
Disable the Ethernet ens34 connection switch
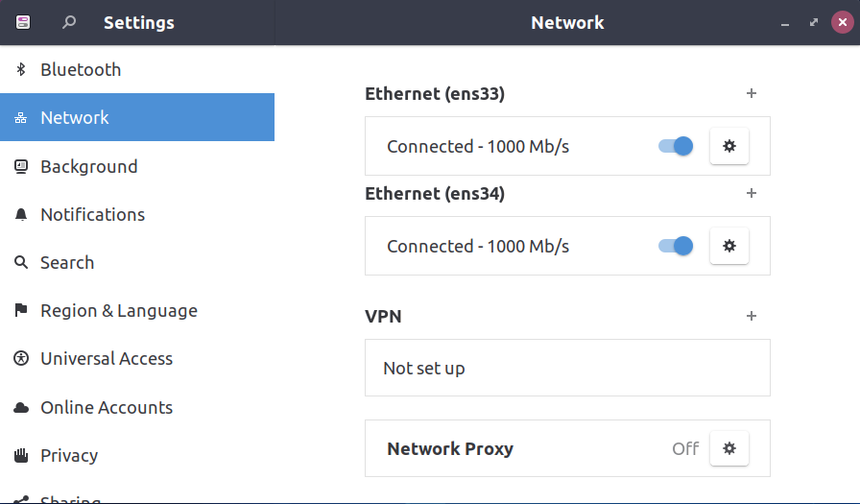click(x=676, y=246)
